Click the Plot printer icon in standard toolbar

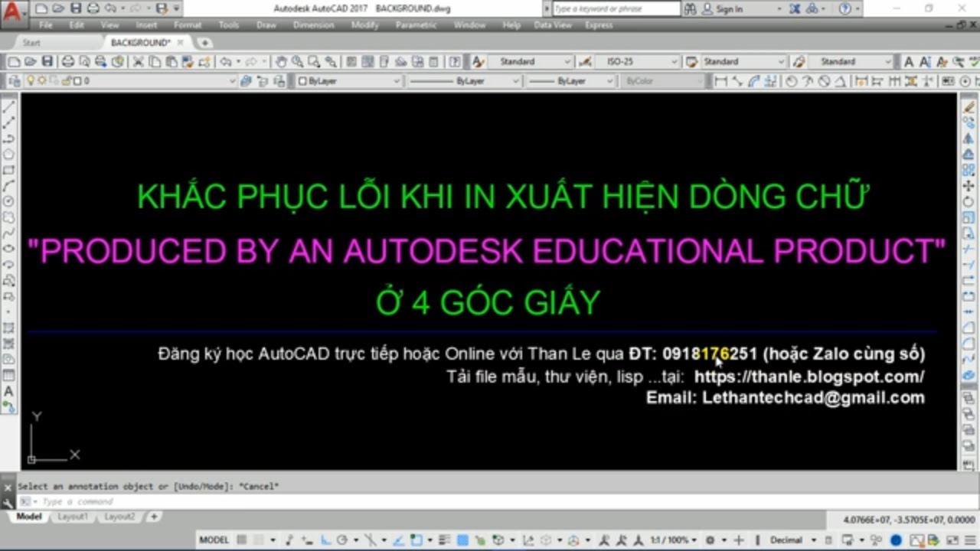pyautogui.click(x=67, y=61)
